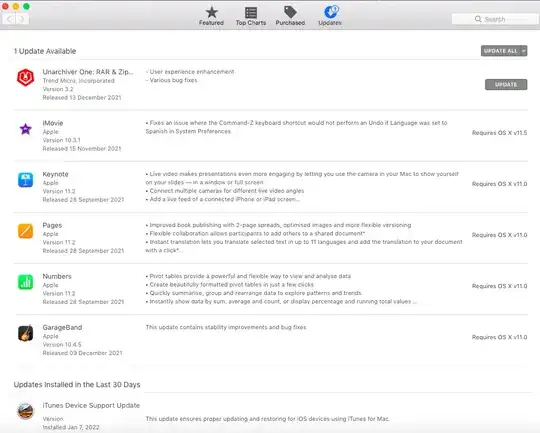Click the Keynote app icon
This screenshot has width=540, height=433.
pos(25,180)
